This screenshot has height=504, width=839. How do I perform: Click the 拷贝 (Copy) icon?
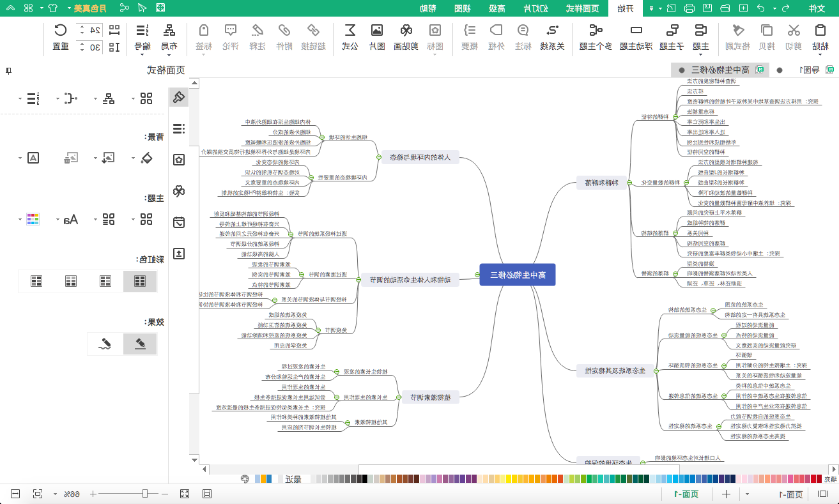pyautogui.click(x=766, y=30)
